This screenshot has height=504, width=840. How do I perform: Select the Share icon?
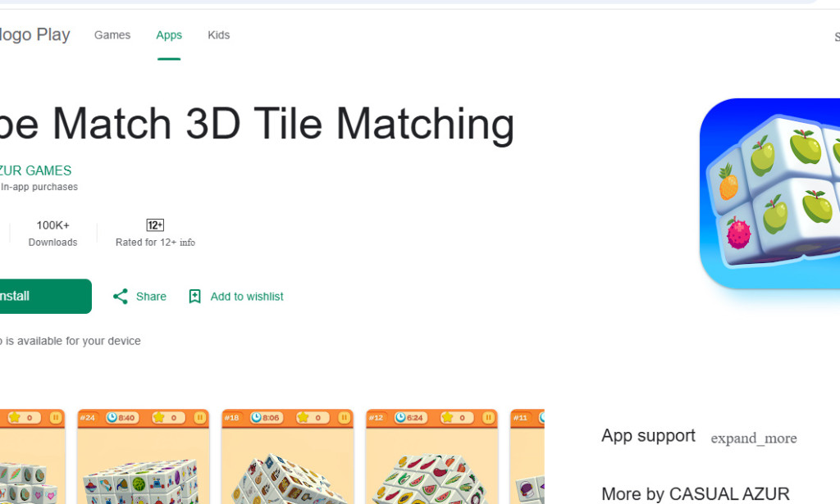coord(120,296)
